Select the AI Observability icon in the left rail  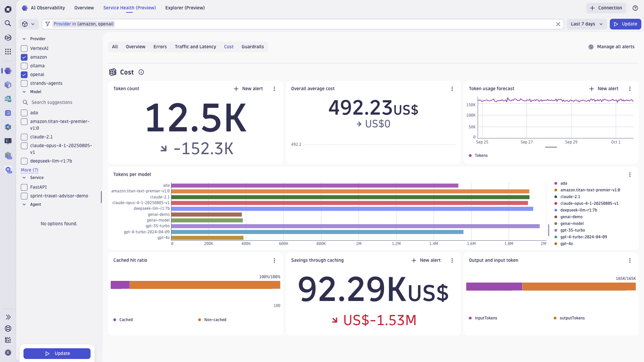tap(8, 71)
